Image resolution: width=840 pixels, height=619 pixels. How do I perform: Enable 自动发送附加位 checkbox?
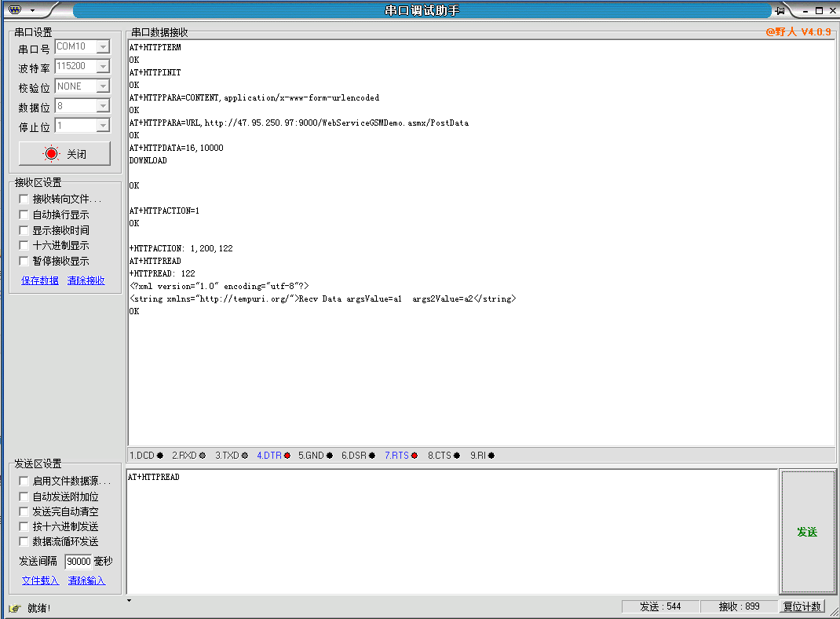coord(24,496)
